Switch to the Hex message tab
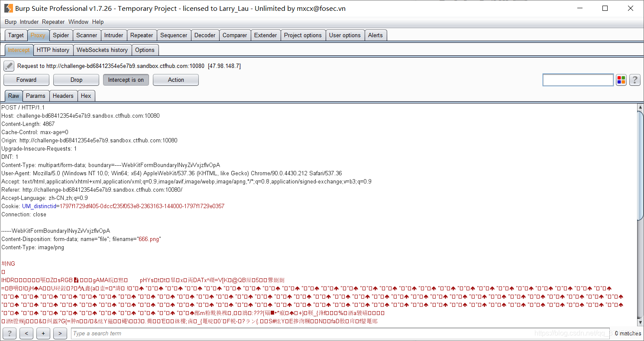 (86, 96)
